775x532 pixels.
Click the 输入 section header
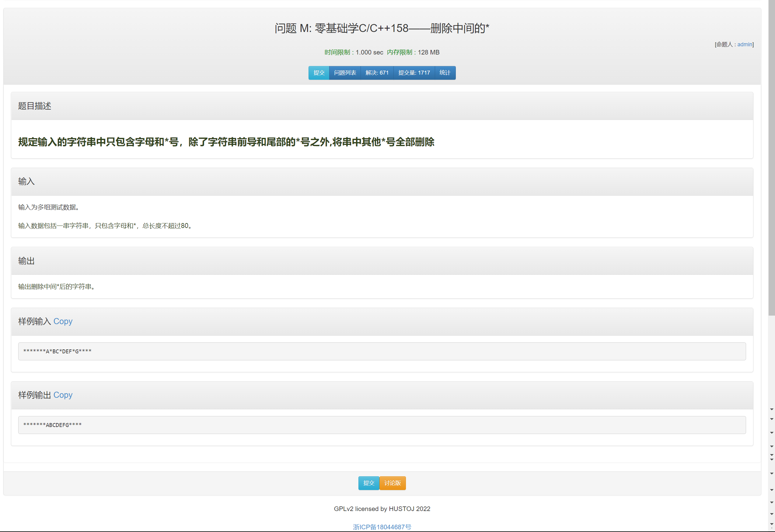(26, 181)
